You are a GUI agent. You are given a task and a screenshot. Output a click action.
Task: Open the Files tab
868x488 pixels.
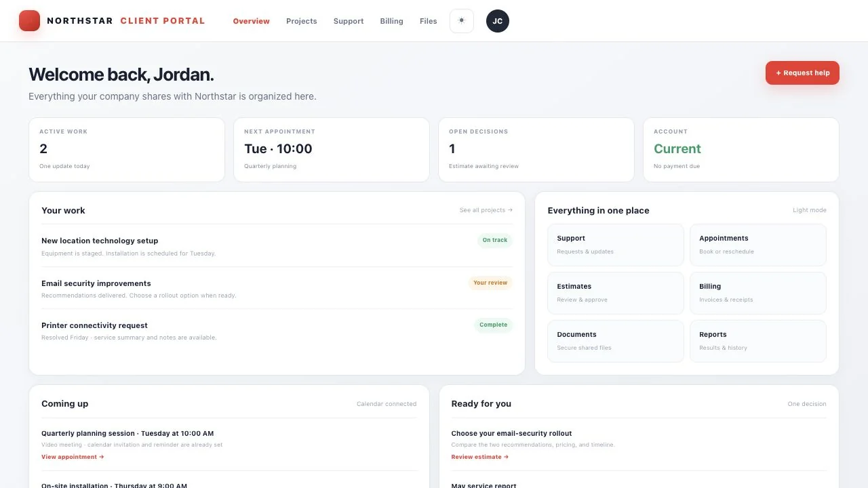tap(429, 21)
